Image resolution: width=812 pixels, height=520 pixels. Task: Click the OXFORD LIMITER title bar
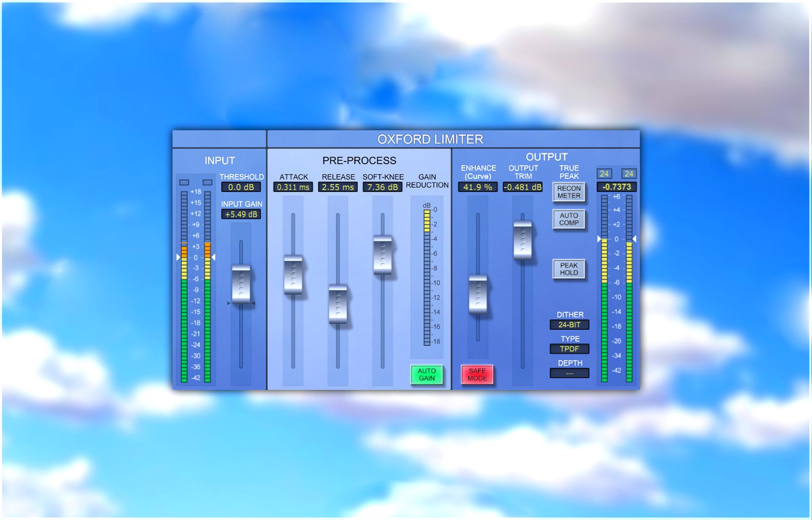[x=453, y=139]
